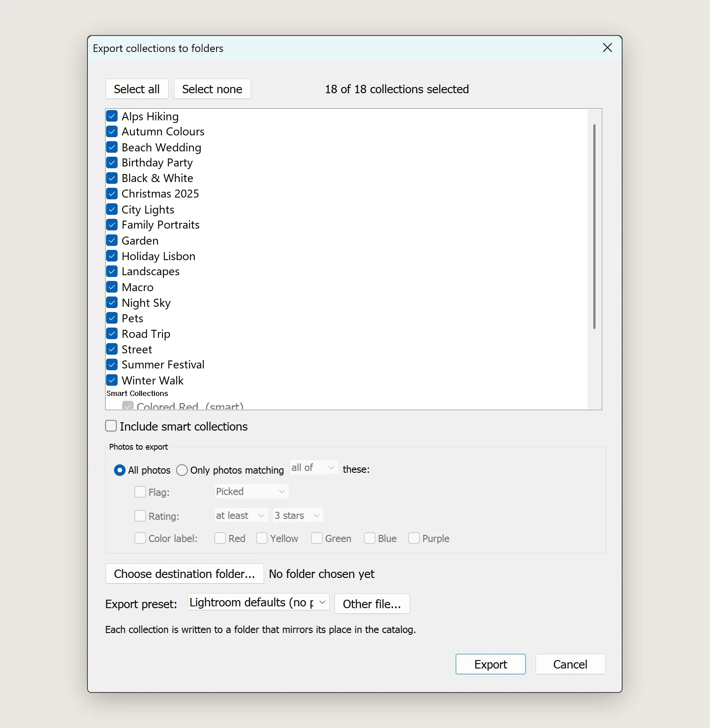This screenshot has height=728, width=710.
Task: Click '18 of 18 collections selected' text
Action: (x=397, y=89)
